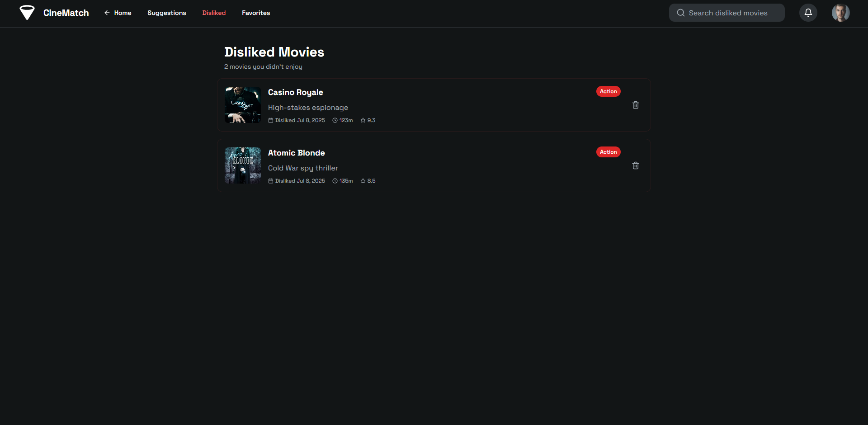Delete Casino Royale using the trash icon
This screenshot has width=868, height=425.
pyautogui.click(x=635, y=104)
